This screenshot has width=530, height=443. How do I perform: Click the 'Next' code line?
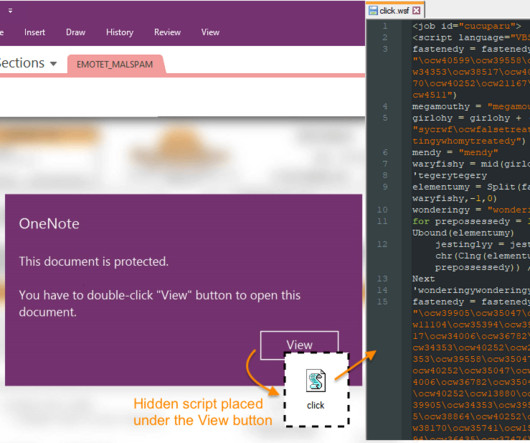pyautogui.click(x=423, y=279)
